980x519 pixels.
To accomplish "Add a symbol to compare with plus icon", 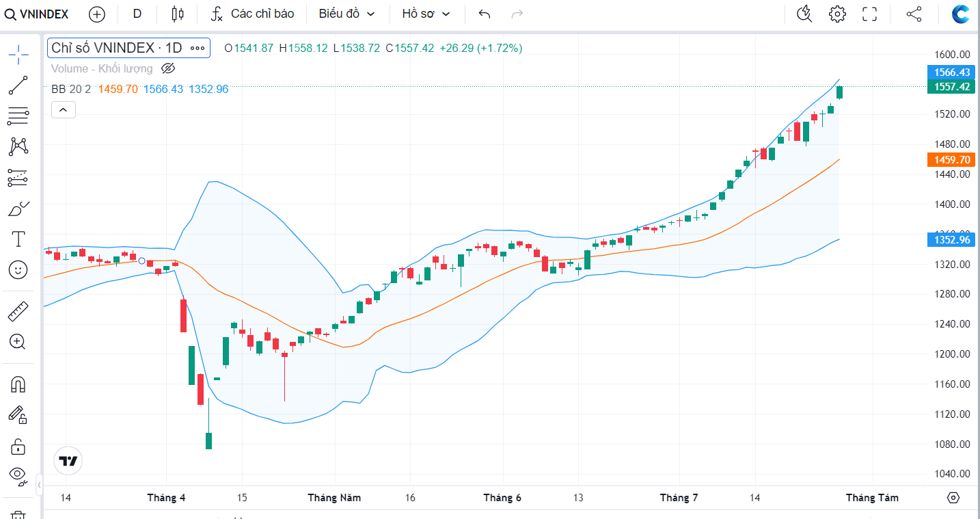I will 98,14.
